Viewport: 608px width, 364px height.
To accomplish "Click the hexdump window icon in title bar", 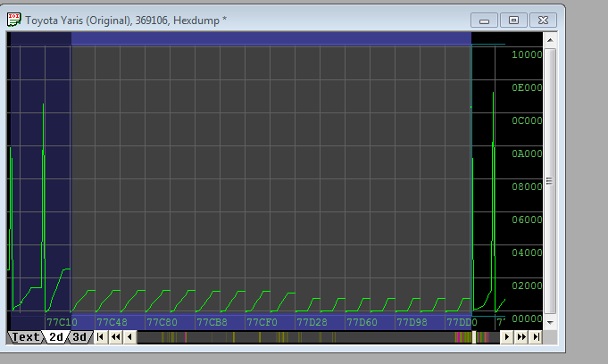I will 14,20.
